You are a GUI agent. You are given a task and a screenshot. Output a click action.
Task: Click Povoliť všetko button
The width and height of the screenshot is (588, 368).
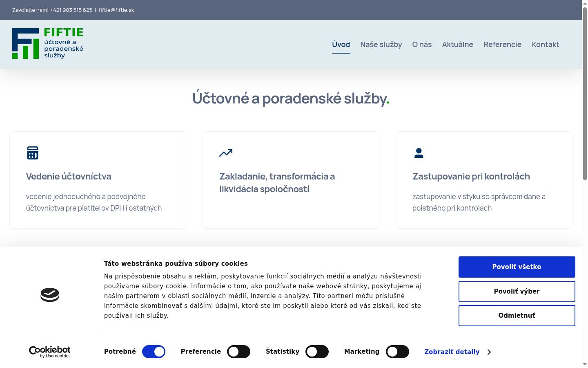click(x=517, y=267)
